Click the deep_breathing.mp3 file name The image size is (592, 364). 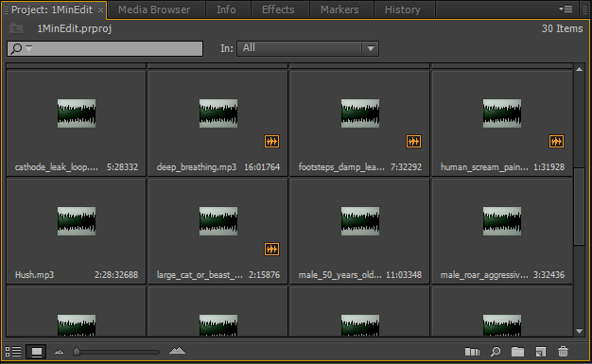(x=197, y=167)
